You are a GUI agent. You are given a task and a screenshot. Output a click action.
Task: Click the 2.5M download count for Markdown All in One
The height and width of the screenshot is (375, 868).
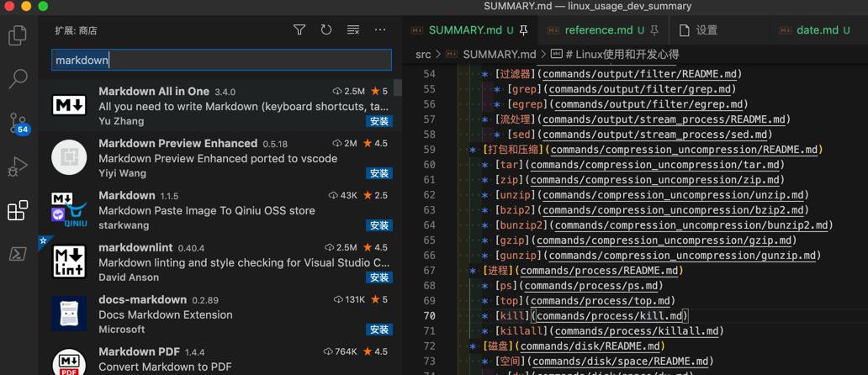pos(349,92)
